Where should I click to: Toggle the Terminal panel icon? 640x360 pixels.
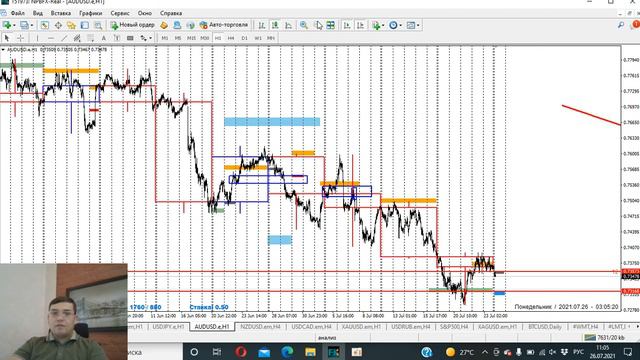pyautogui.click(x=84, y=25)
